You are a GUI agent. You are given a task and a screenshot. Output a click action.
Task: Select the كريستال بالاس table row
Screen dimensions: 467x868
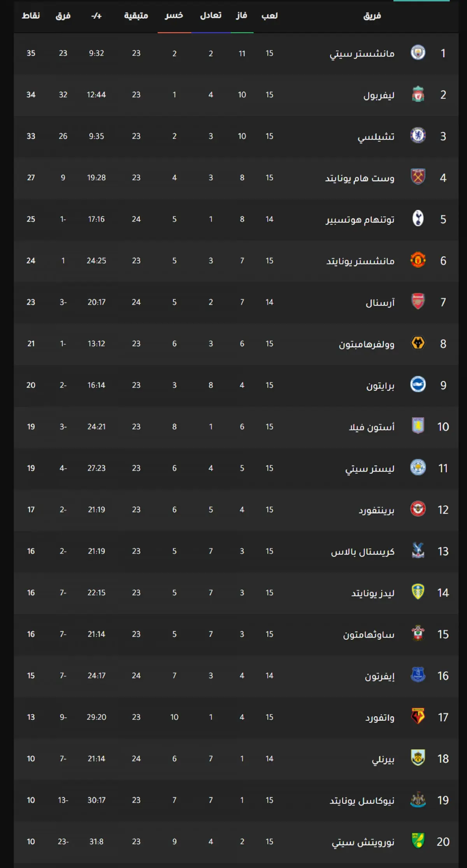tap(236, 551)
